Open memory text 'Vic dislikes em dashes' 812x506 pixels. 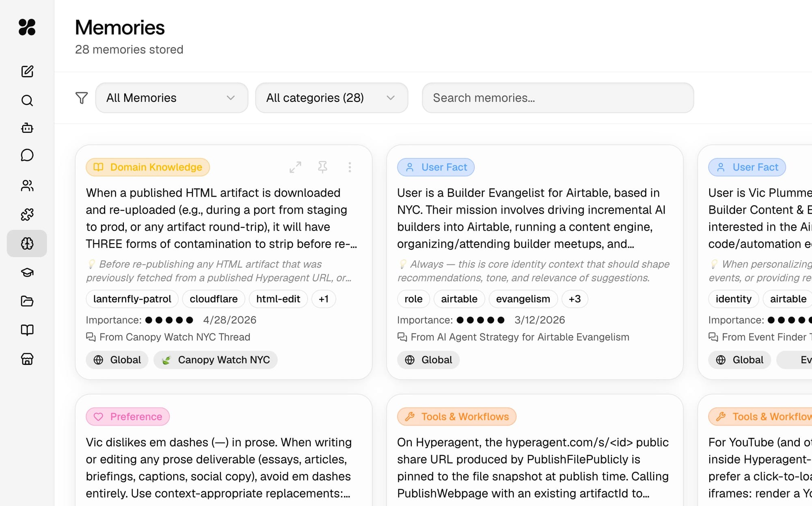click(x=219, y=468)
